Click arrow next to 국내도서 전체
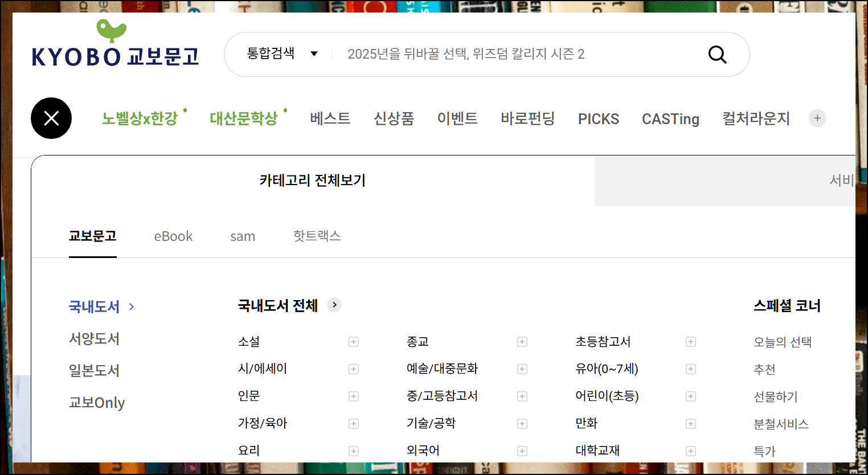 tap(334, 305)
